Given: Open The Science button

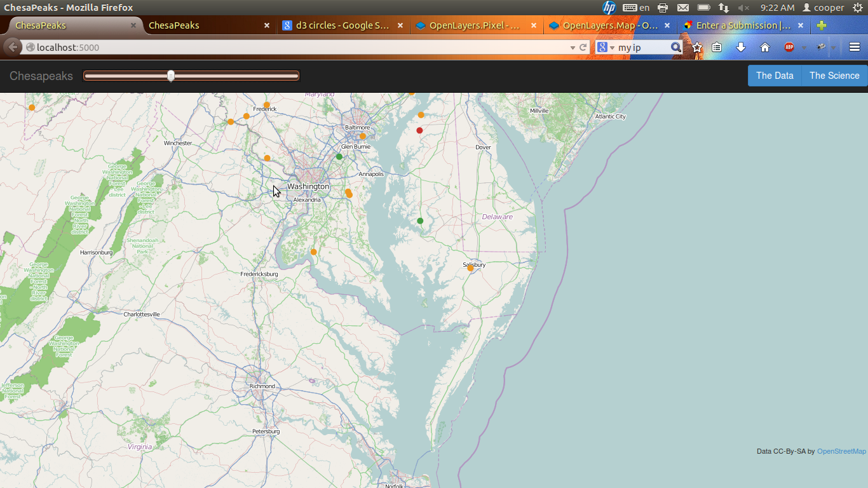Looking at the screenshot, I should pos(834,76).
